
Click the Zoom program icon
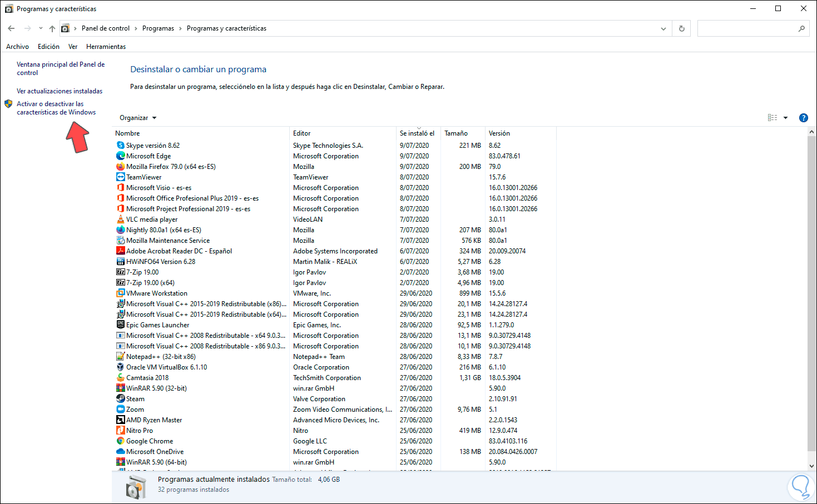click(121, 410)
